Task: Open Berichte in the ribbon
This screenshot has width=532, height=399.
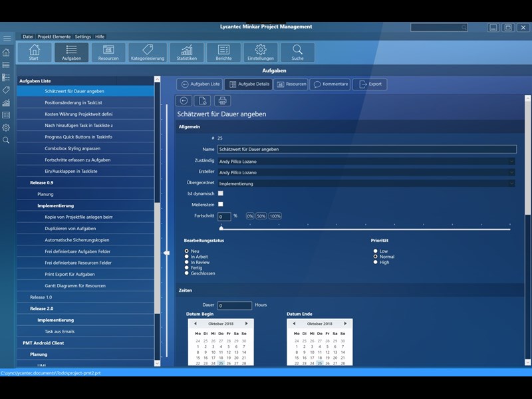Action: pos(224,53)
